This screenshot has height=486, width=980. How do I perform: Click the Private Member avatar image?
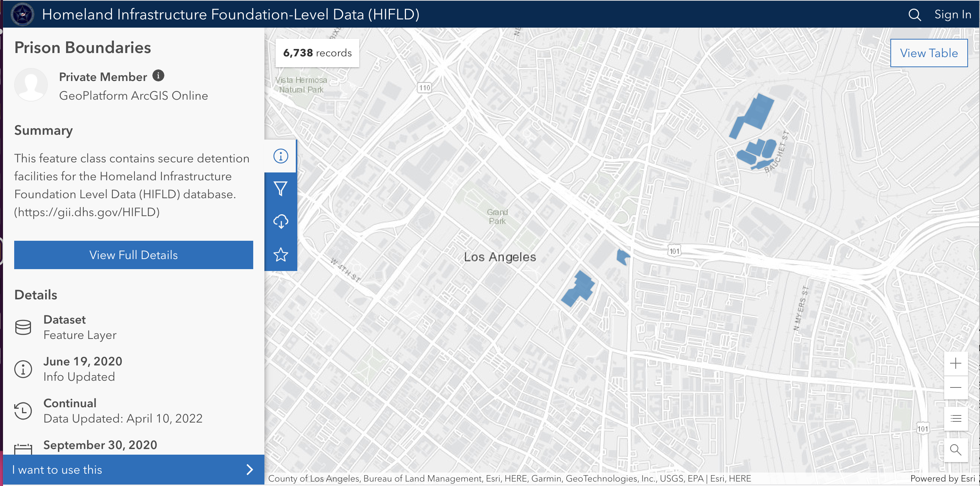[31, 84]
